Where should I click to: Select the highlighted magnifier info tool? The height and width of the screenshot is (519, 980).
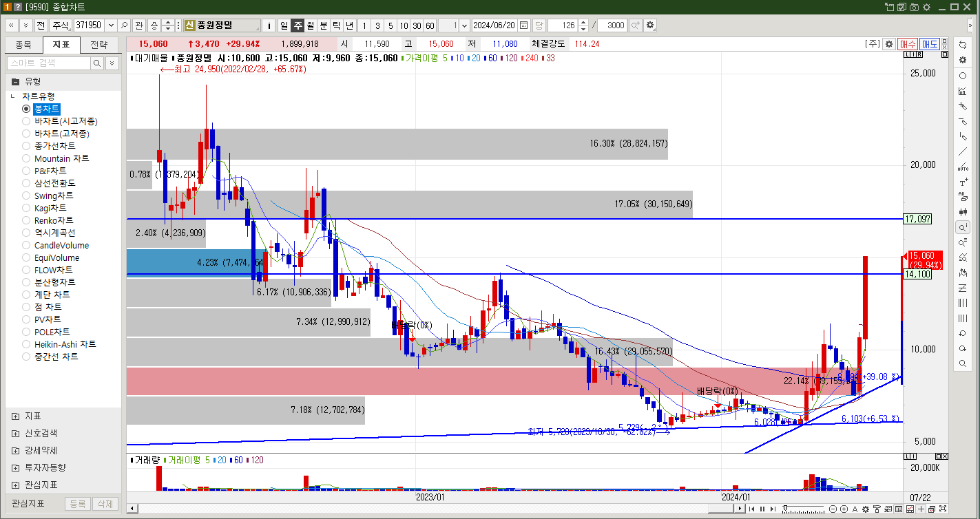(x=963, y=227)
